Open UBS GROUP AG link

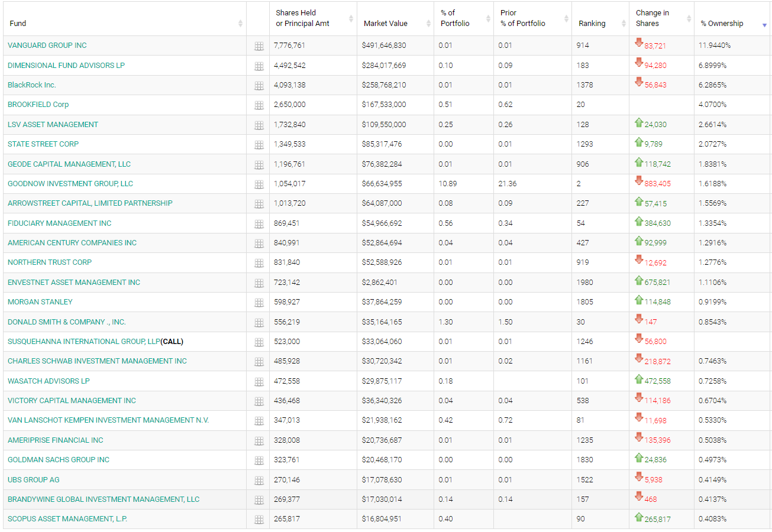[34, 480]
